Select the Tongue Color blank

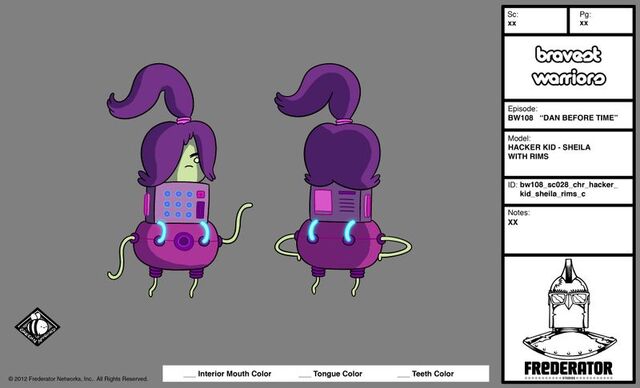(305, 374)
